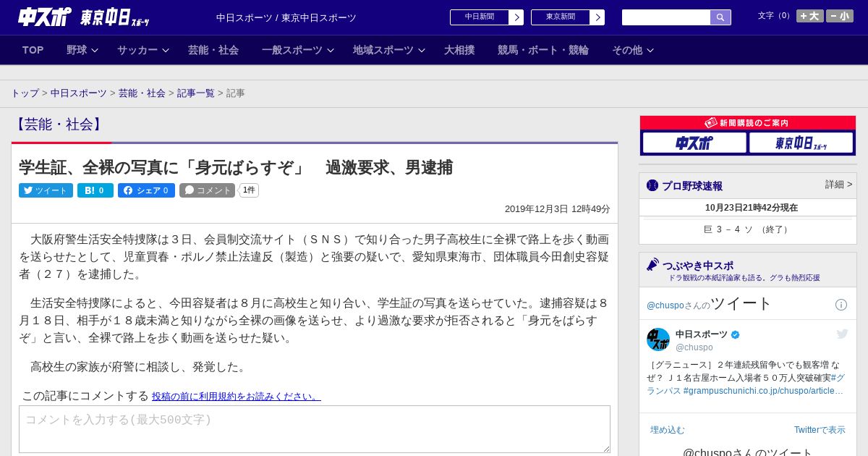Increase text size with 大 button
This screenshot has height=456, width=868.
[810, 16]
